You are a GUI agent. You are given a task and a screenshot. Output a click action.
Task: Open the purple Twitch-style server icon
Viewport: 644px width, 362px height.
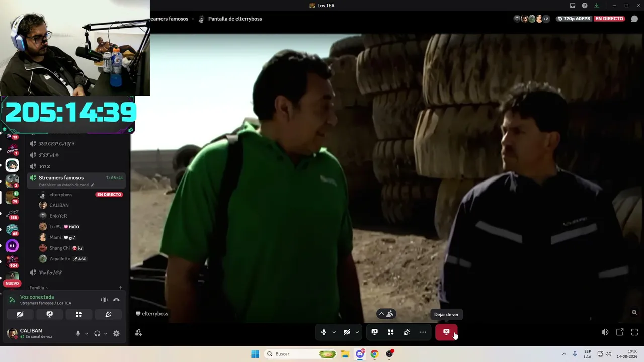click(x=12, y=246)
